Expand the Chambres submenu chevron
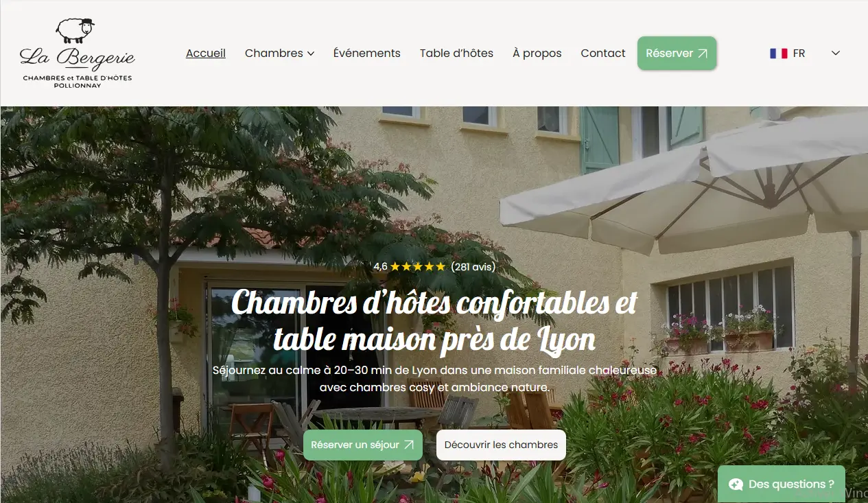Image resolution: width=868 pixels, height=503 pixels. click(311, 54)
